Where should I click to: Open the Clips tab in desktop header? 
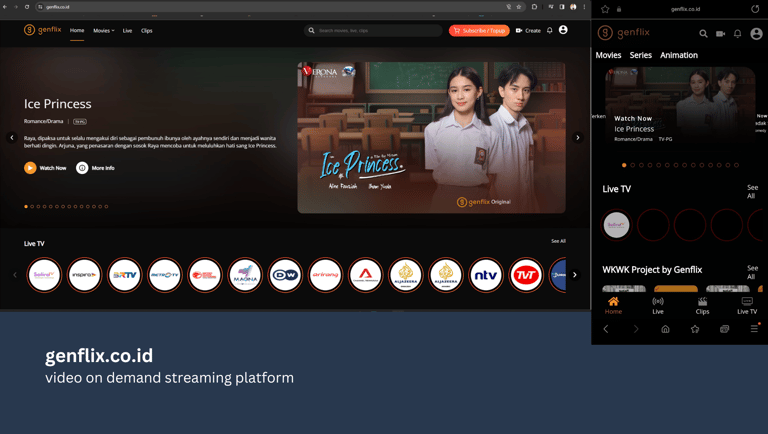point(146,30)
